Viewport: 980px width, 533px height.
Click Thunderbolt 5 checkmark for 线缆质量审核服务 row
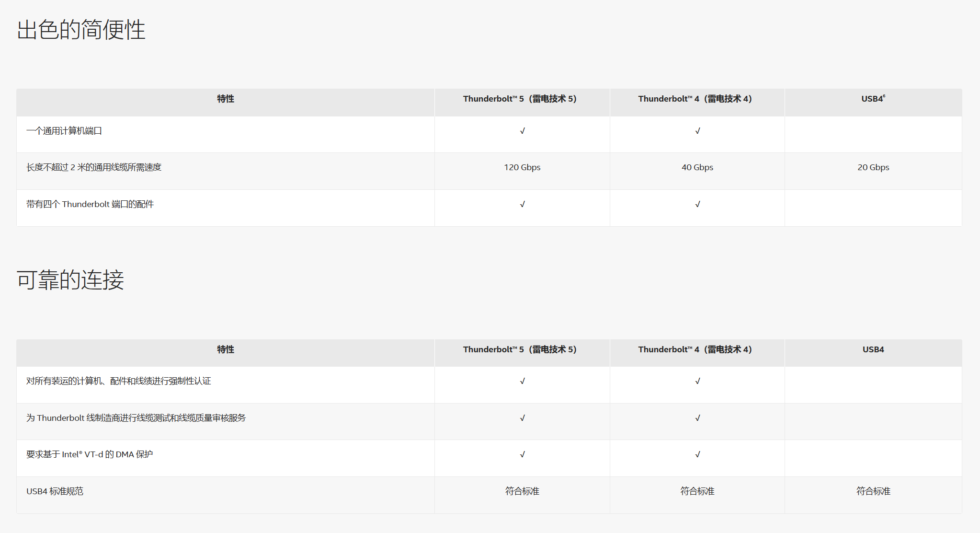[522, 418]
